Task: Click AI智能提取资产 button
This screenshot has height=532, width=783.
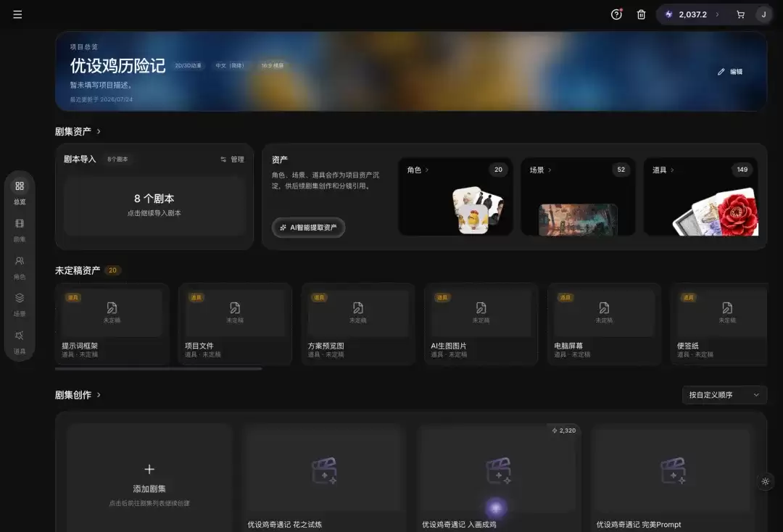Action: coord(309,228)
